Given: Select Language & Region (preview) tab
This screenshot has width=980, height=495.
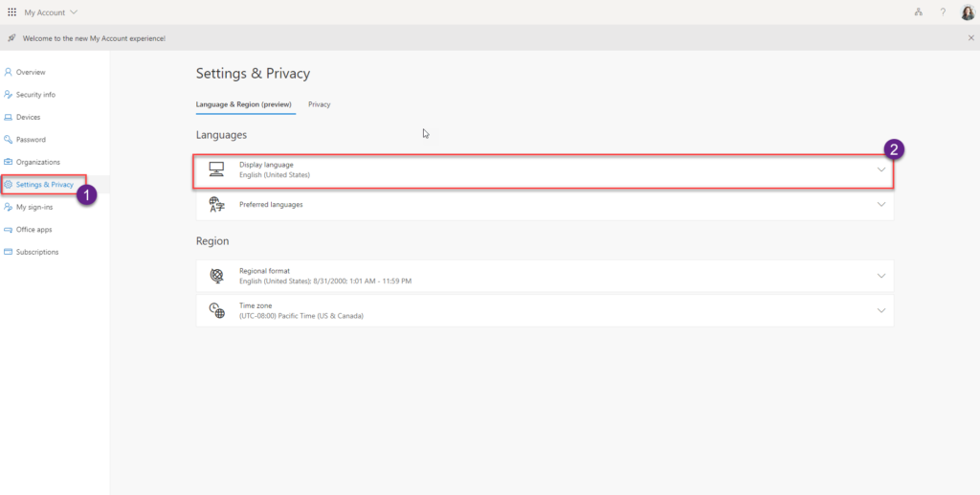Looking at the screenshot, I should (x=245, y=104).
